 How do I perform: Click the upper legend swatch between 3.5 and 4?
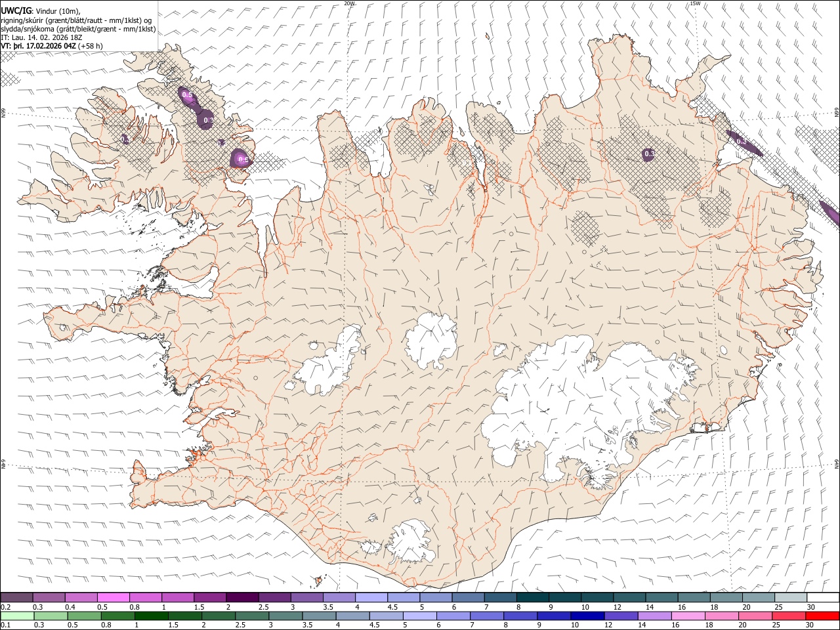point(339,597)
